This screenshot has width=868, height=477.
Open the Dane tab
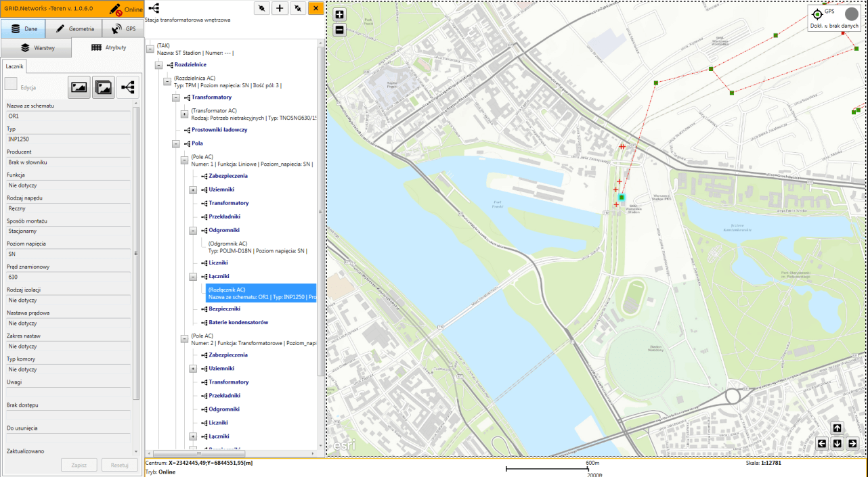[23, 28]
